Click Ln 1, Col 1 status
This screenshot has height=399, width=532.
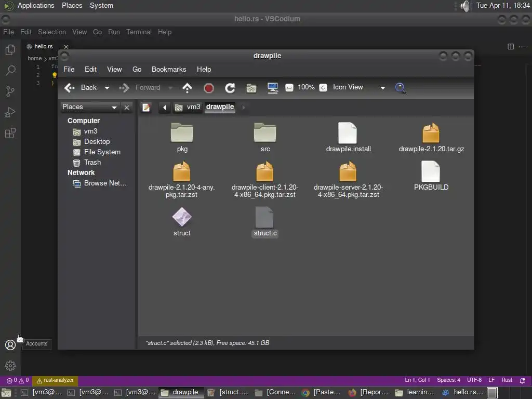[417, 380]
